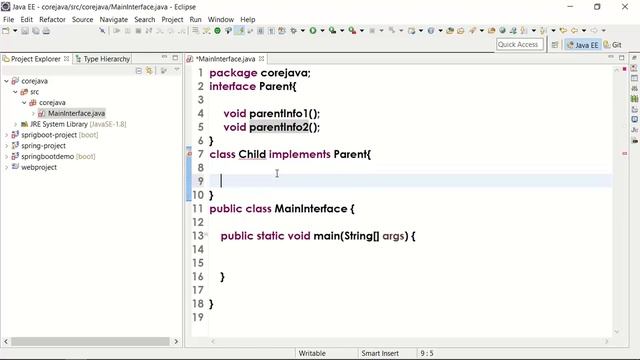Screen dimensions: 640x360
Task: Open the Run menu
Action: click(x=195, y=19)
